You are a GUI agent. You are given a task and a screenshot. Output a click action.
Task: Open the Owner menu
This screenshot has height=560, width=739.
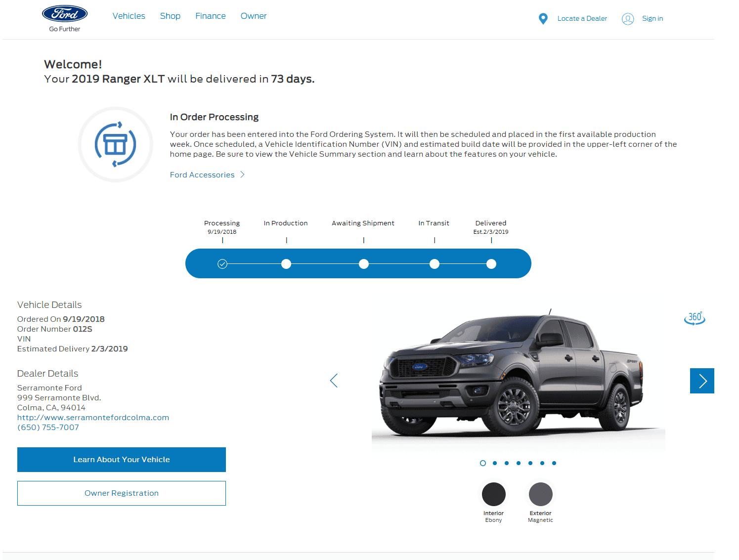coord(254,16)
